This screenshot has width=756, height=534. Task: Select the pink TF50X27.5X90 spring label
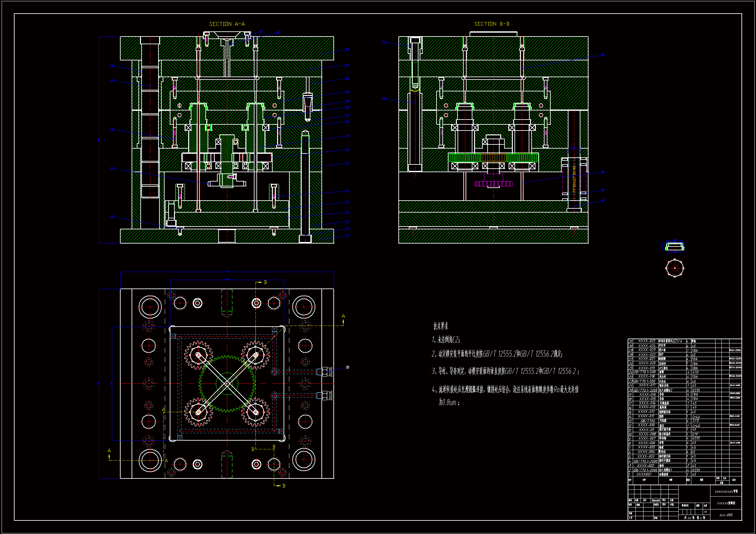[574, 179]
